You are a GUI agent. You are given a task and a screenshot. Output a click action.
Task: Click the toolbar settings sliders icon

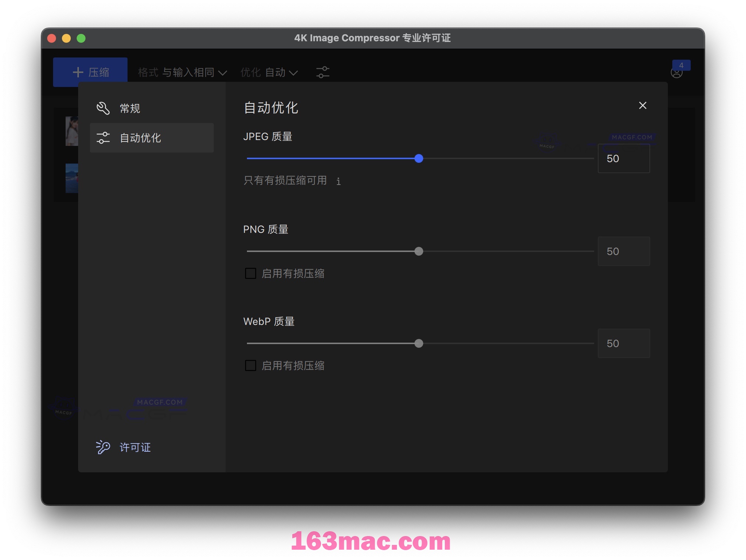tap(323, 72)
